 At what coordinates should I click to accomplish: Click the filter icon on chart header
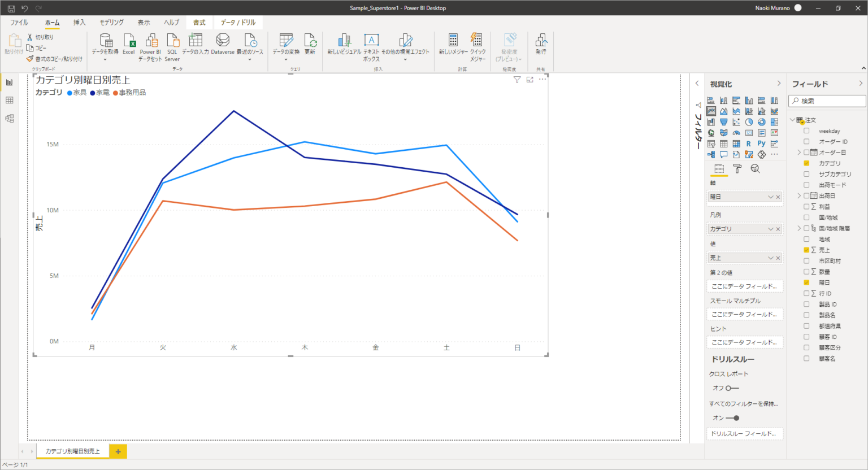pos(517,80)
